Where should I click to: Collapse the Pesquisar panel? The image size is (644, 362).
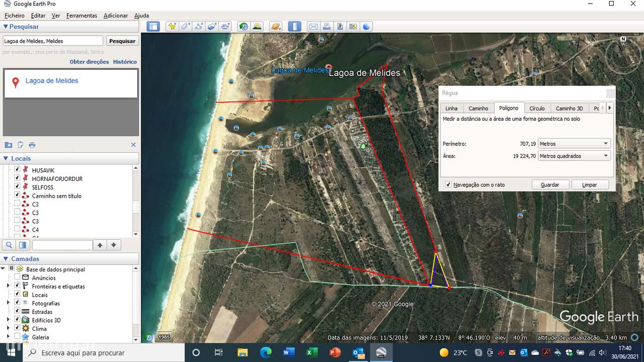point(6,27)
